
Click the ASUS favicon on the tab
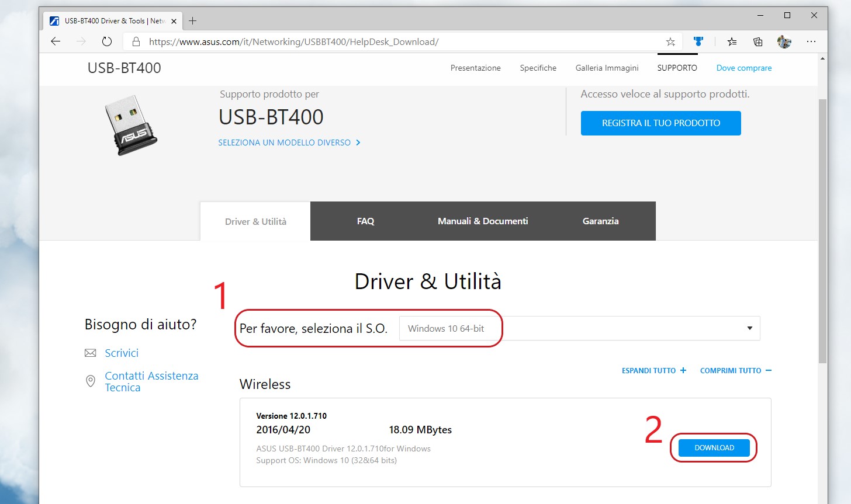[x=54, y=21]
